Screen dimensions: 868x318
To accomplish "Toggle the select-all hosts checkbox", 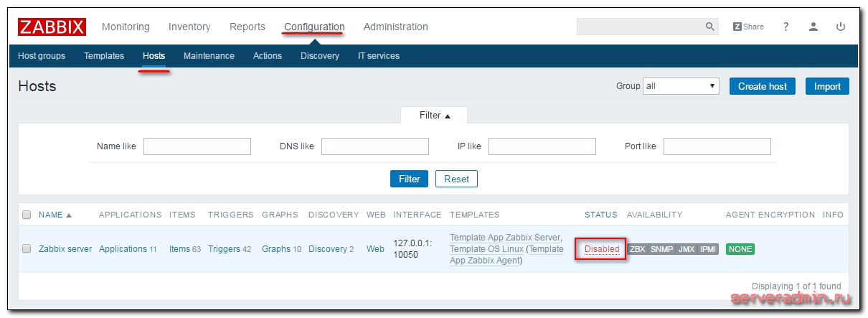I will click(x=27, y=215).
